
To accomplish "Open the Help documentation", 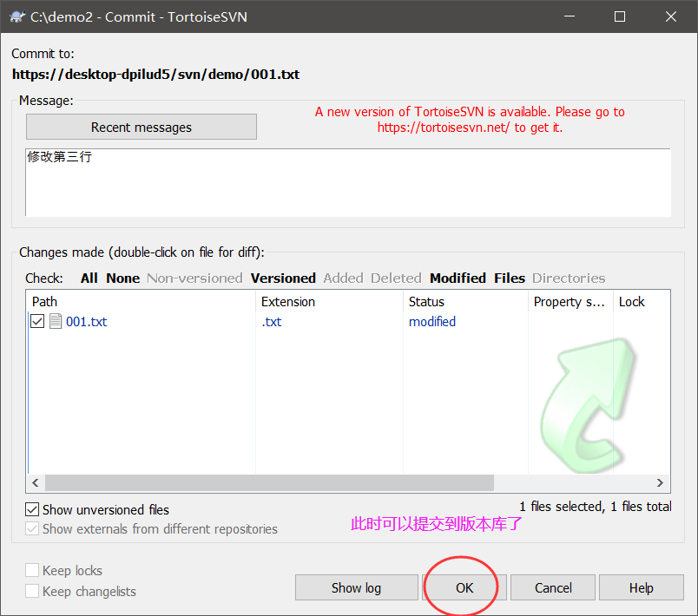I will pyautogui.click(x=641, y=587).
